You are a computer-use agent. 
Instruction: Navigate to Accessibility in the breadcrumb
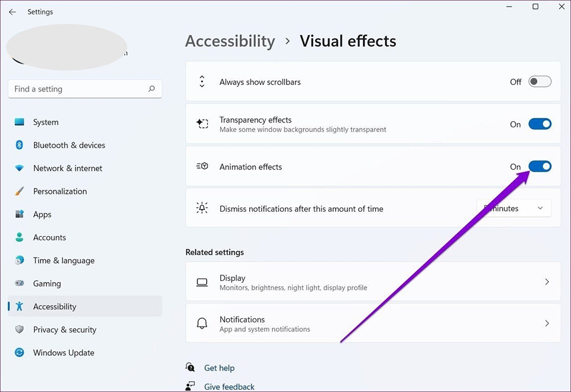(x=230, y=41)
